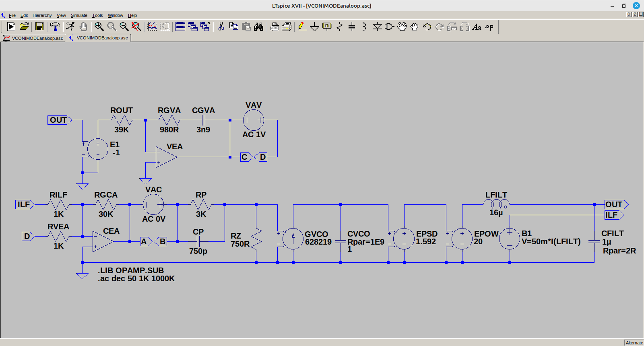Image resolution: width=644 pixels, height=346 pixels.
Task: Select the Diode placement tool
Action: [x=377, y=27]
